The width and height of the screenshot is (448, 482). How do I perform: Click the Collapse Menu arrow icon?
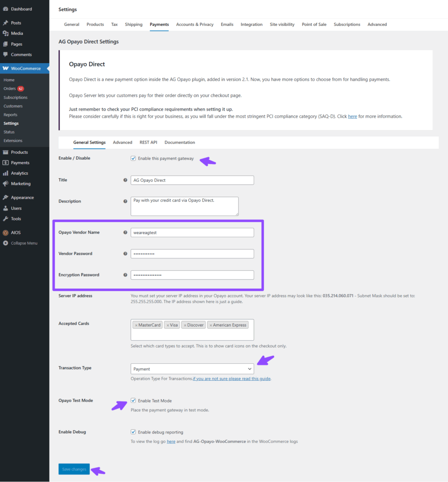tap(6, 243)
